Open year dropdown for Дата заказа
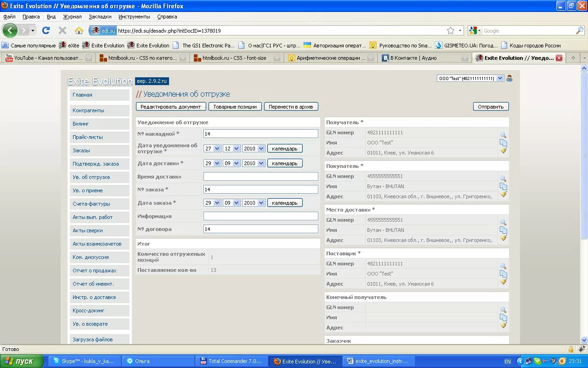The image size is (588, 368). coord(254,203)
